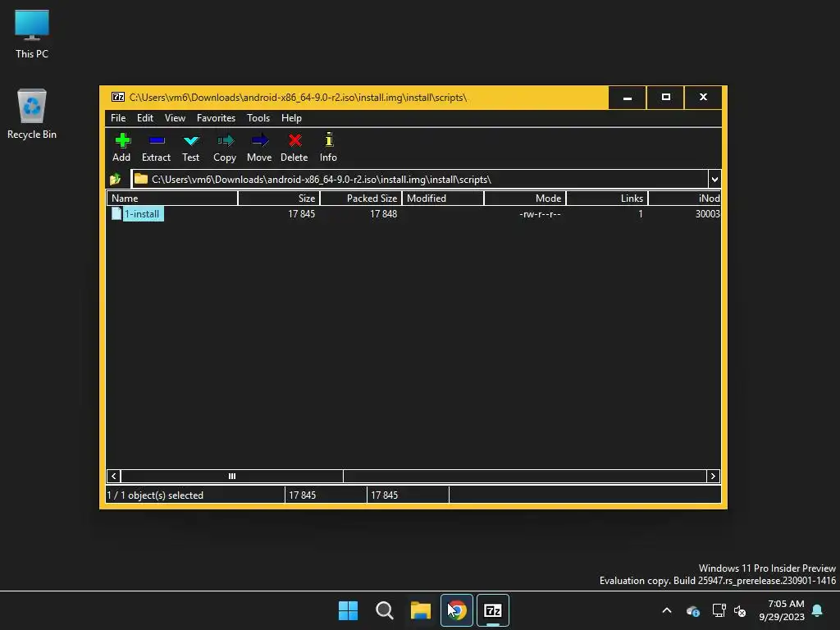Select the Recycle Bin desktop icon
The image size is (840, 630).
point(32,113)
